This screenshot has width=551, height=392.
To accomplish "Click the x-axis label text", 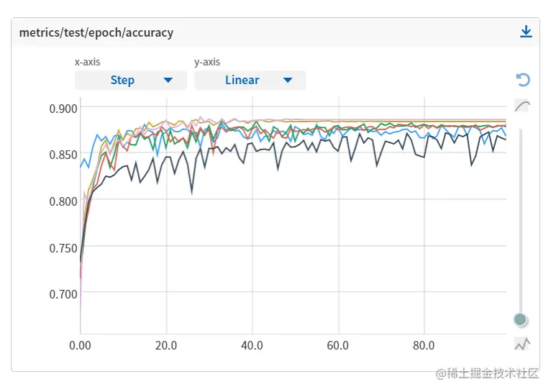I will [88, 62].
